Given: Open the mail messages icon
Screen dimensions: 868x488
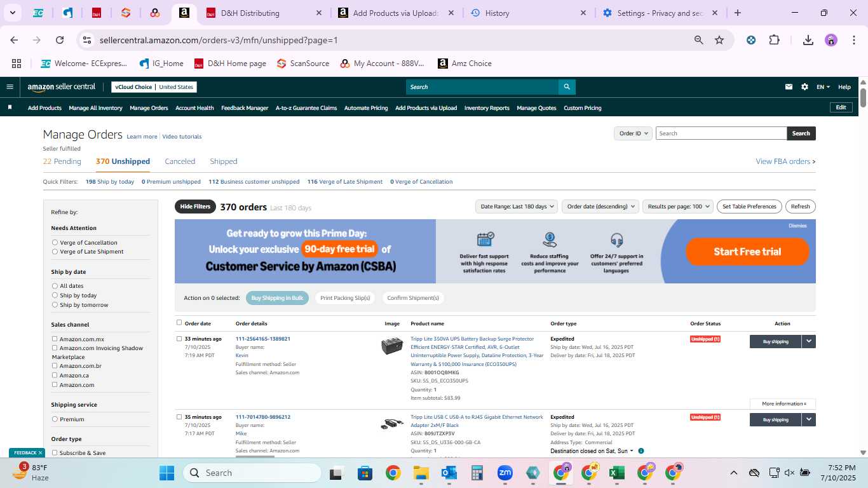Looking at the screenshot, I should pyautogui.click(x=789, y=87).
